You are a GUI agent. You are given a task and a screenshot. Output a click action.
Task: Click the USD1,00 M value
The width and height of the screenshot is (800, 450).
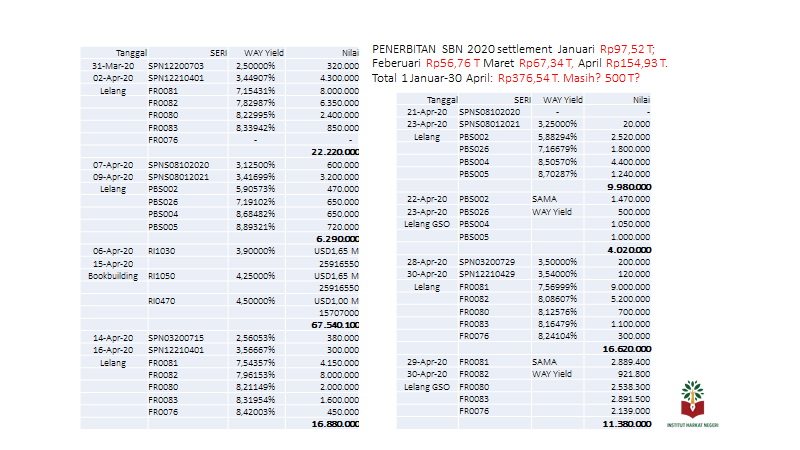click(336, 301)
